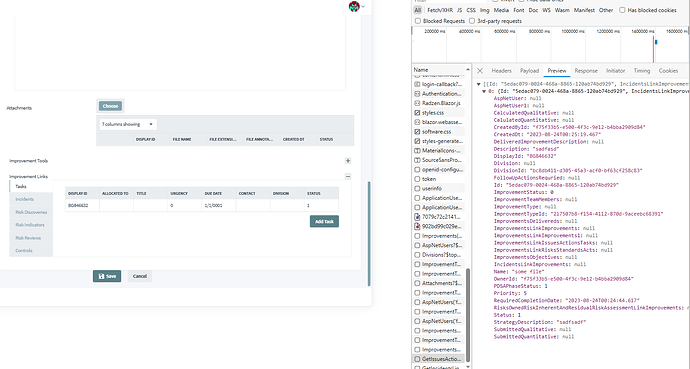Close the request details panel X
The image size is (690, 369).
(480, 71)
